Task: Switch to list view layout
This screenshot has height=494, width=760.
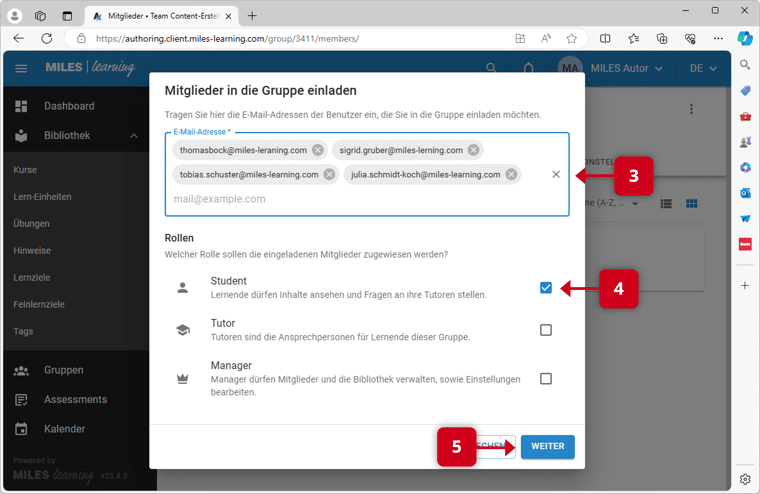Action: 667,204
